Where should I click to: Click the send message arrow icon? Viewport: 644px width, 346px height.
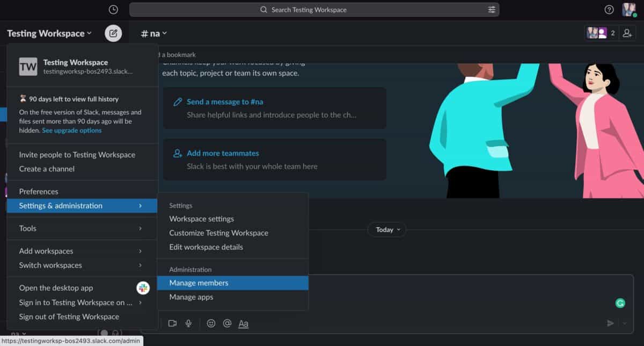coord(610,323)
